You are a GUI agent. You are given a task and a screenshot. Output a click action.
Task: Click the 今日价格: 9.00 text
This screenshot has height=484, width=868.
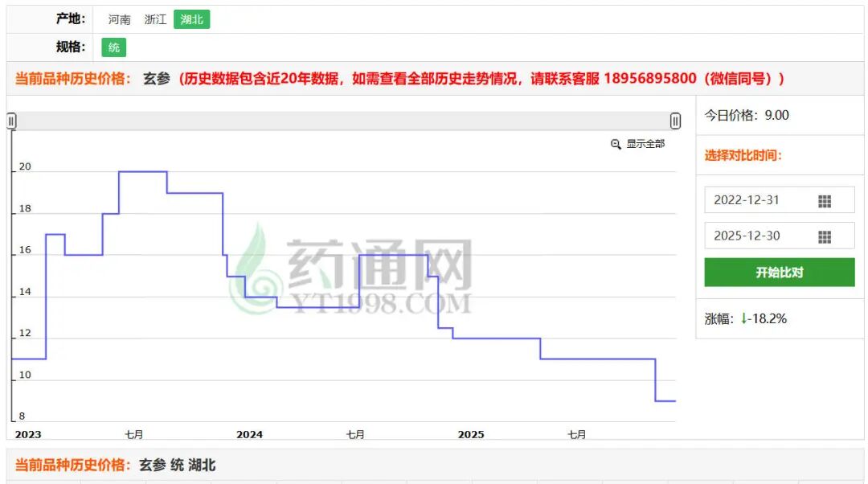[746, 115]
